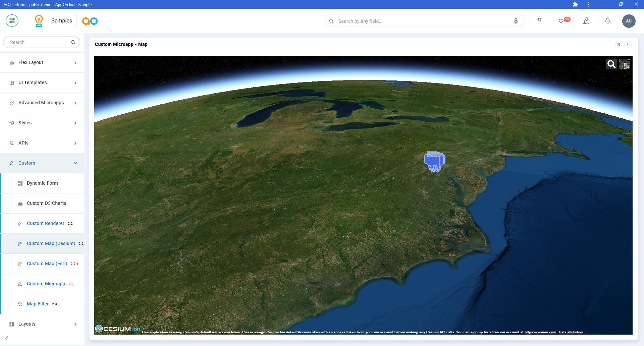Open the Dynamic Form menu item
Viewport: 644px width, 346px height.
coord(42,183)
